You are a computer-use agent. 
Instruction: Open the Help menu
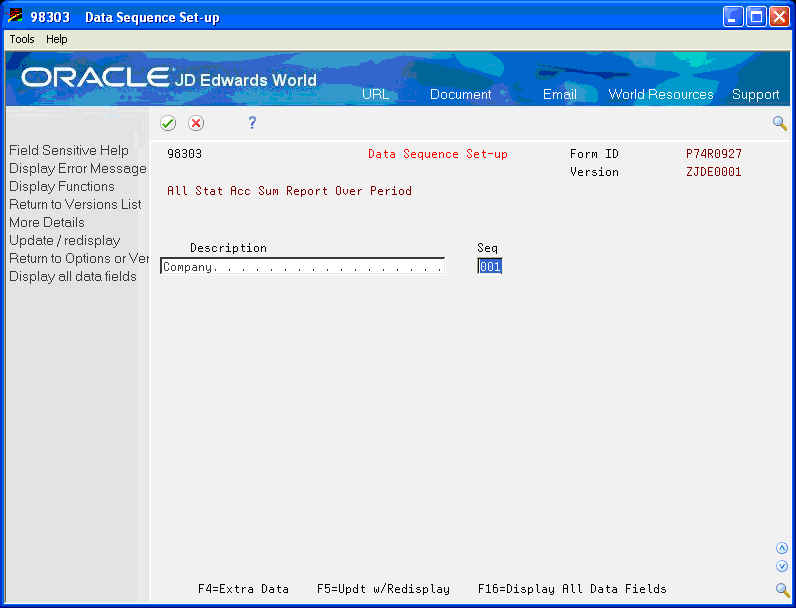coord(56,39)
